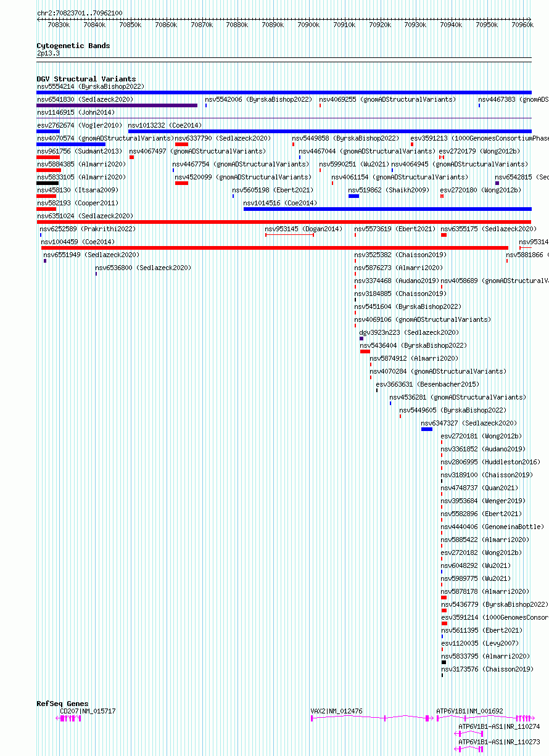The width and height of the screenshot is (549, 756).
Task: Select variant nsv3173576 (Chaisson2019)
Action: tap(487, 670)
